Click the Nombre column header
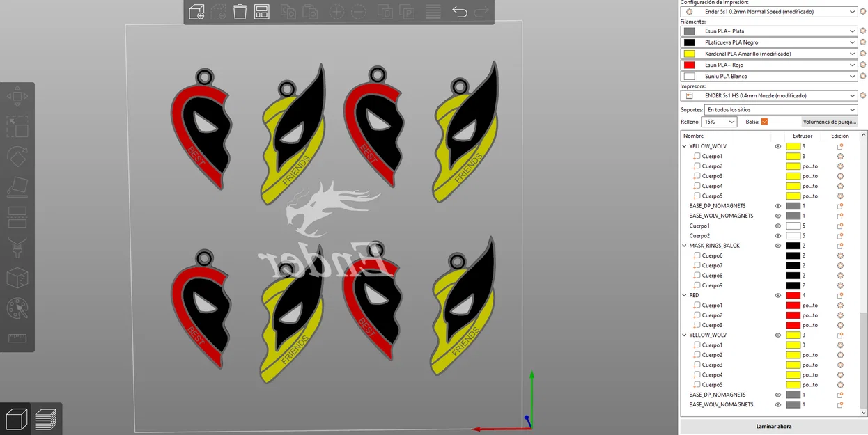This screenshot has height=435, width=868. [x=693, y=136]
